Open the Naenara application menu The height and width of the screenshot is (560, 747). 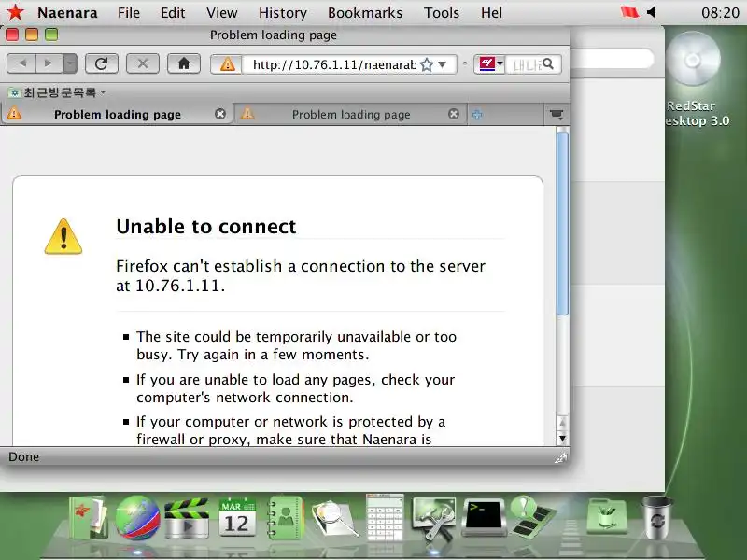point(67,13)
